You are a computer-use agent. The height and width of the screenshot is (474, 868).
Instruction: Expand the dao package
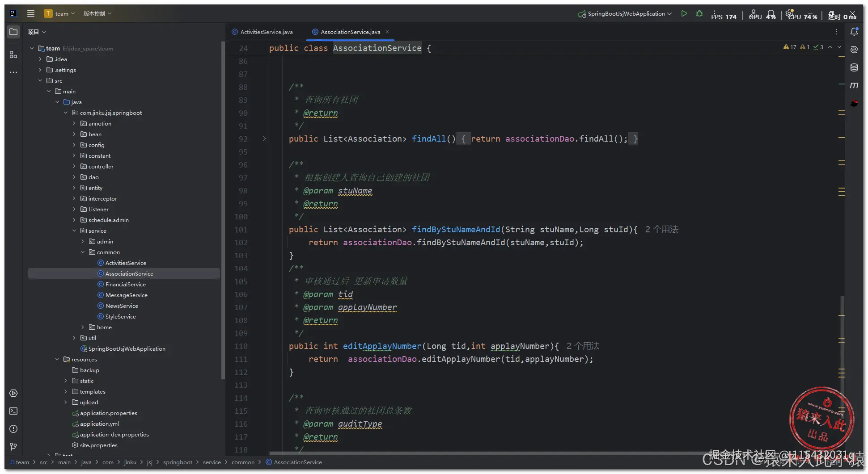pos(74,177)
